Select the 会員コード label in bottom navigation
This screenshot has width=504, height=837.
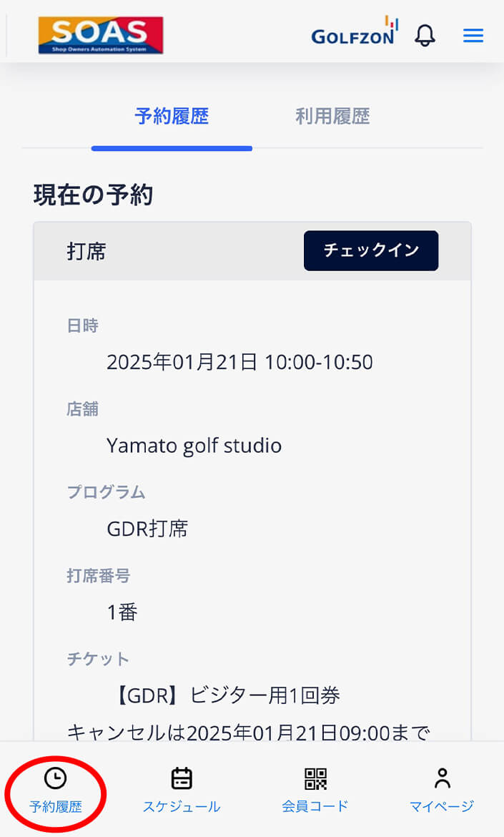(x=315, y=806)
